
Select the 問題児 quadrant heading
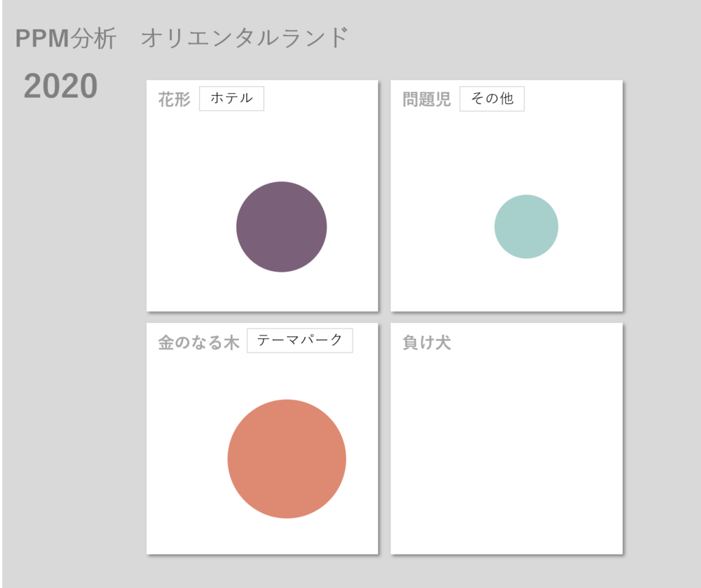click(x=426, y=100)
